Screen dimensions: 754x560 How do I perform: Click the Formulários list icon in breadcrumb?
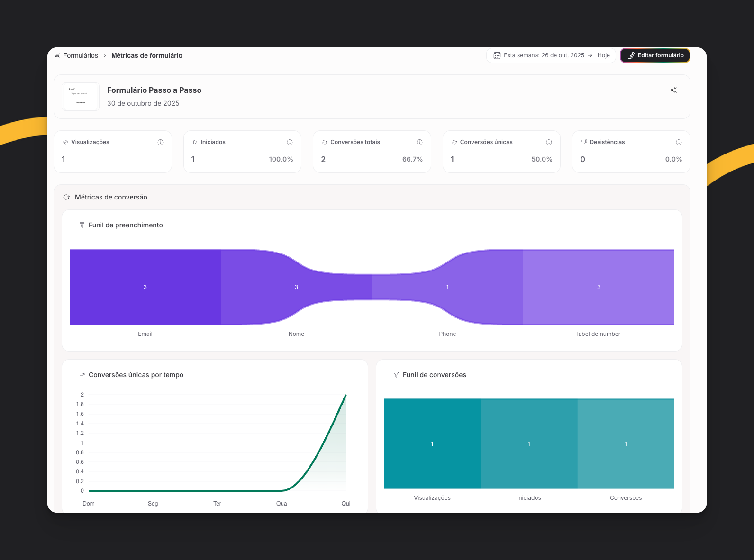57,55
